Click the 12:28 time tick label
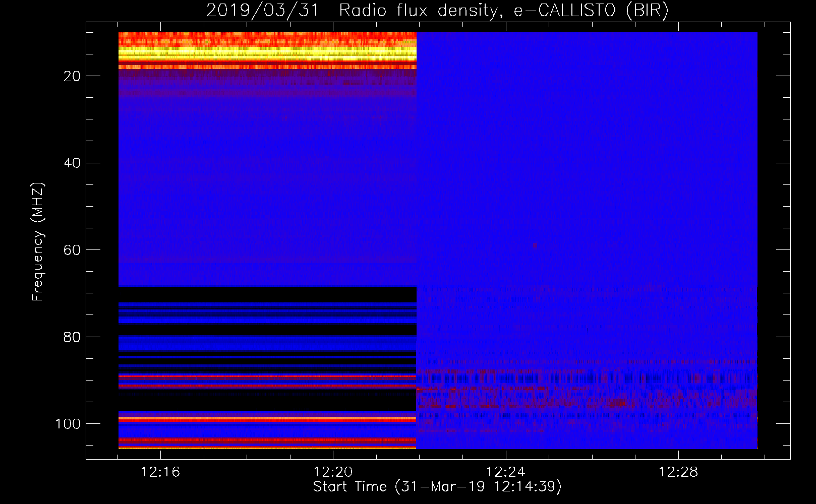 678,472
